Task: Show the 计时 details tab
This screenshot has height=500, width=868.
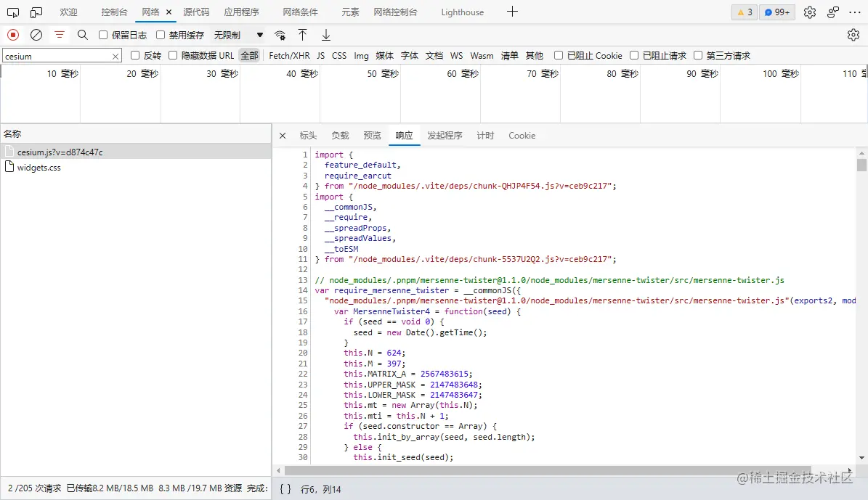Action: [485, 136]
